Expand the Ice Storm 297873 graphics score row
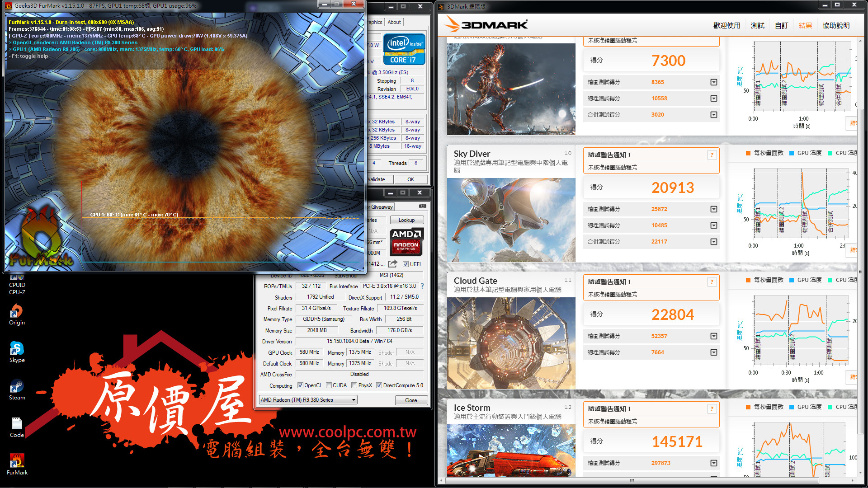This screenshot has width=868, height=488. [714, 463]
